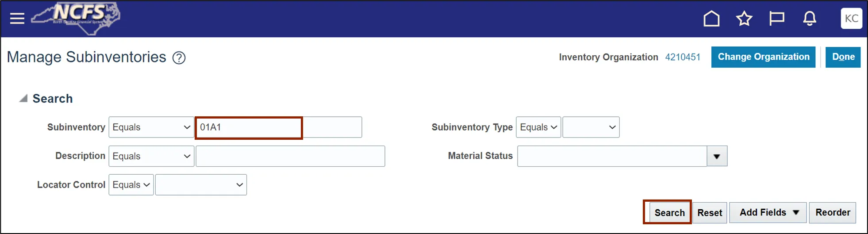Click the Search button

click(669, 213)
